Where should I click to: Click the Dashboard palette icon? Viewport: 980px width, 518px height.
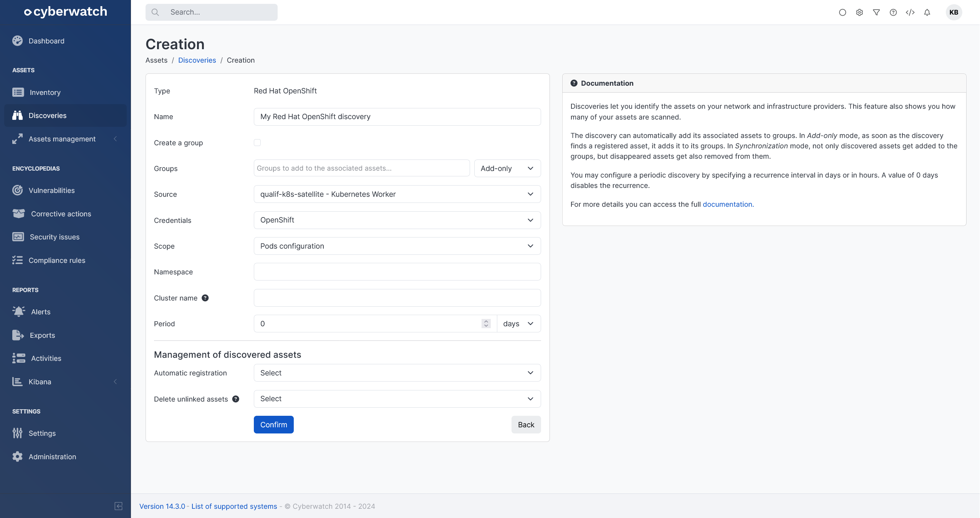[x=18, y=41]
